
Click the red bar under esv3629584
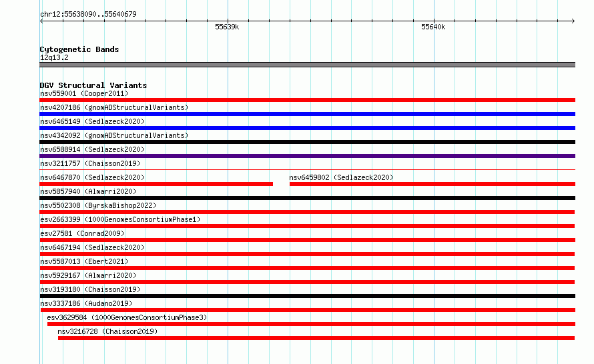pos(312,324)
